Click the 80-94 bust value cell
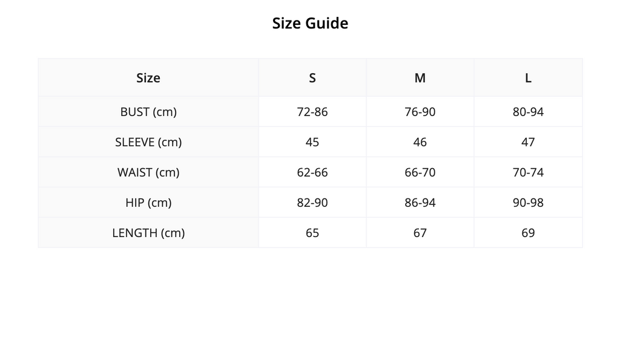The width and height of the screenshot is (620, 364). (528, 112)
